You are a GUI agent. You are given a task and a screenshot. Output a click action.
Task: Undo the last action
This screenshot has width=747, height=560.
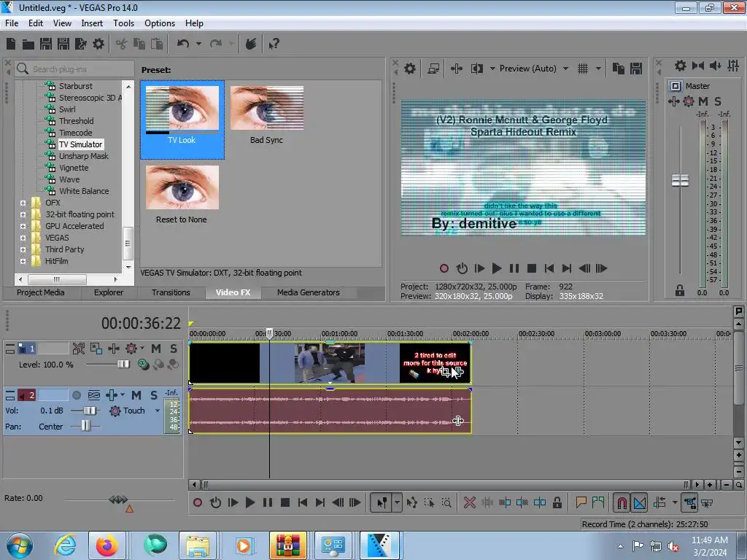click(183, 44)
